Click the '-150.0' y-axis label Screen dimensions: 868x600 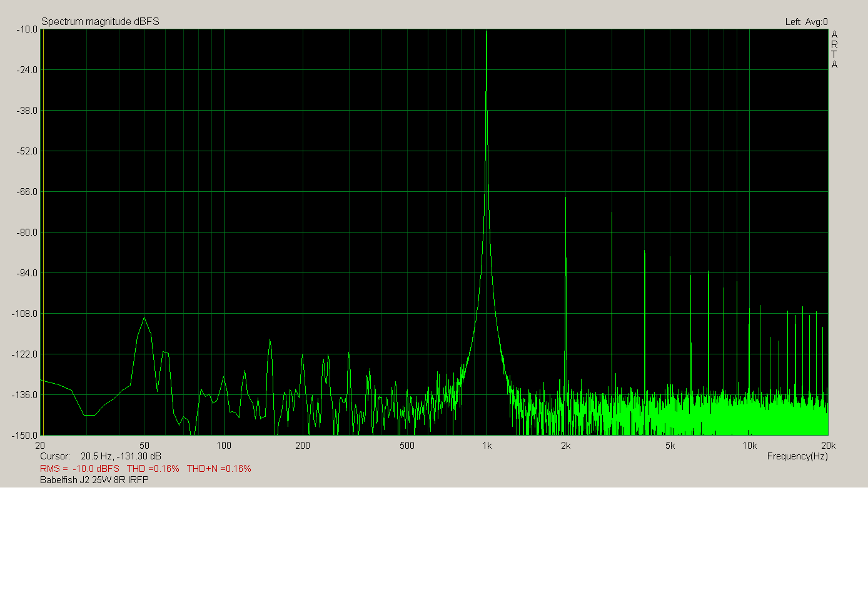[25, 436]
